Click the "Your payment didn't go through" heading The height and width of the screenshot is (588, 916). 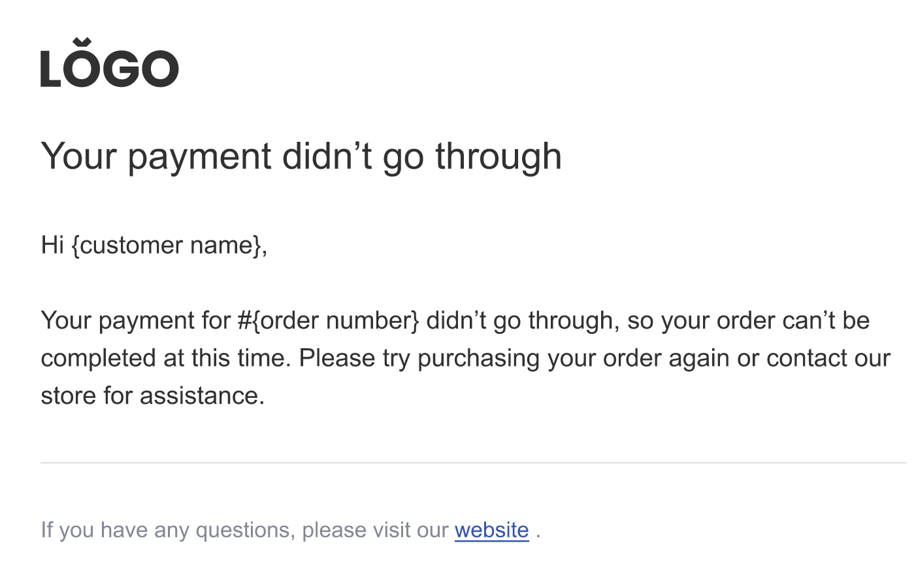point(301,157)
